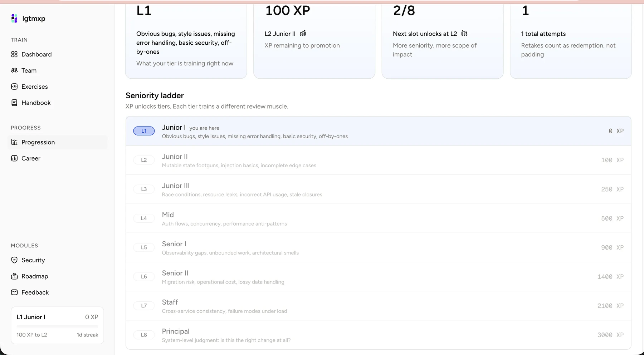Image resolution: width=644 pixels, height=355 pixels.
Task: Click the icon next to Next slot unlocks at L2
Action: click(x=464, y=33)
